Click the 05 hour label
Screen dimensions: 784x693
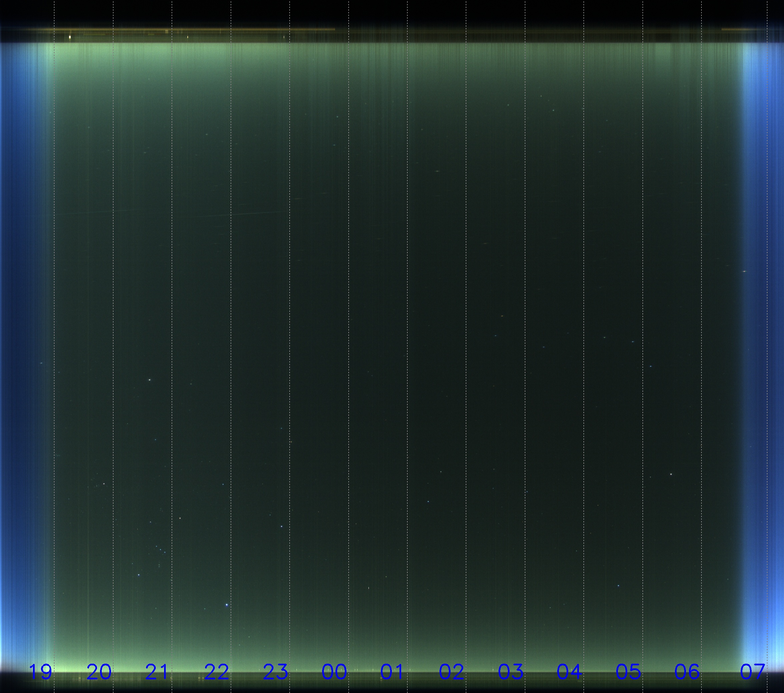click(628, 672)
